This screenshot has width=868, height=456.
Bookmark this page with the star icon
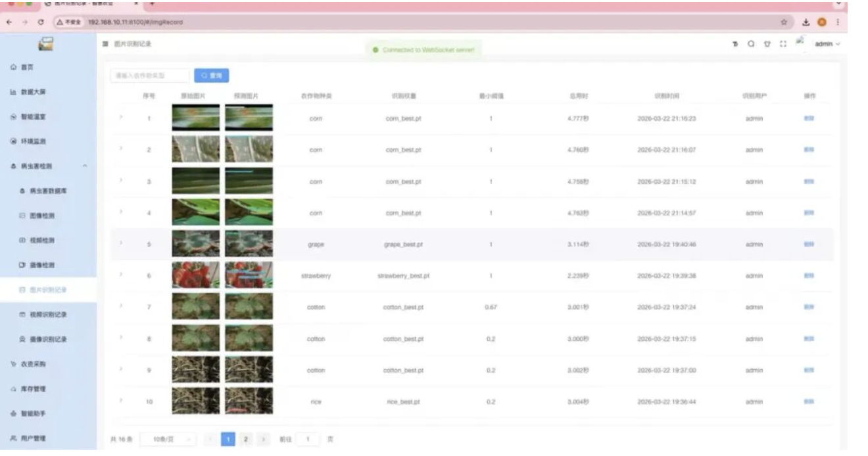[784, 22]
